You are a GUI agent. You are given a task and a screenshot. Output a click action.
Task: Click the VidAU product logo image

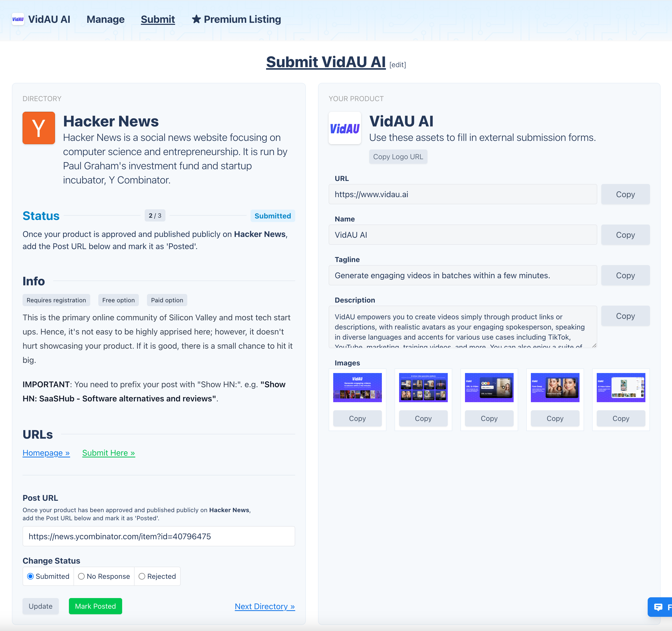(344, 128)
